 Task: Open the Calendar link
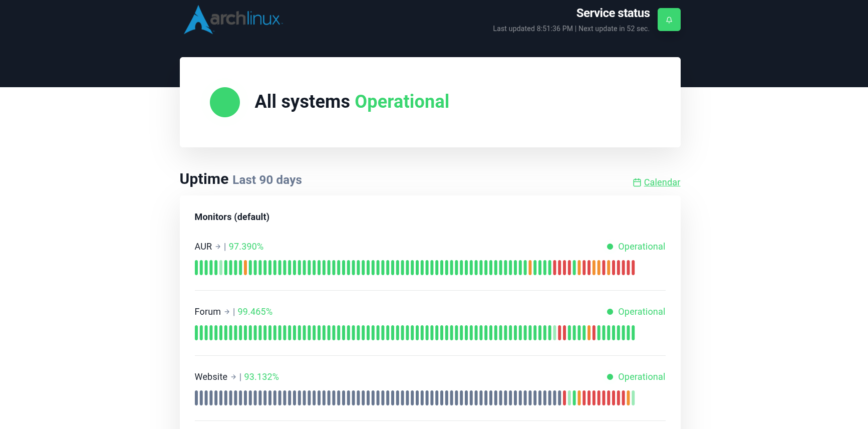(662, 182)
